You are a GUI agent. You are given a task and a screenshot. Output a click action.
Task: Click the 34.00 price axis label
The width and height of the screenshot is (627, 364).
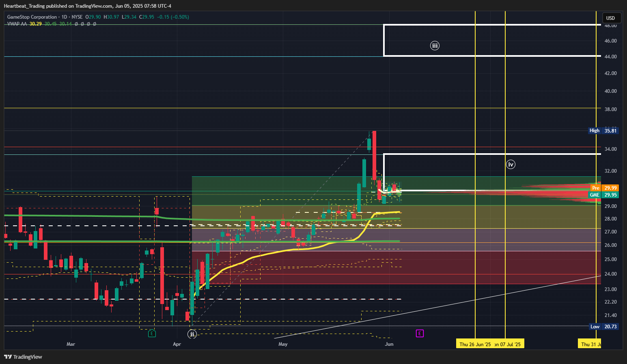coord(610,149)
